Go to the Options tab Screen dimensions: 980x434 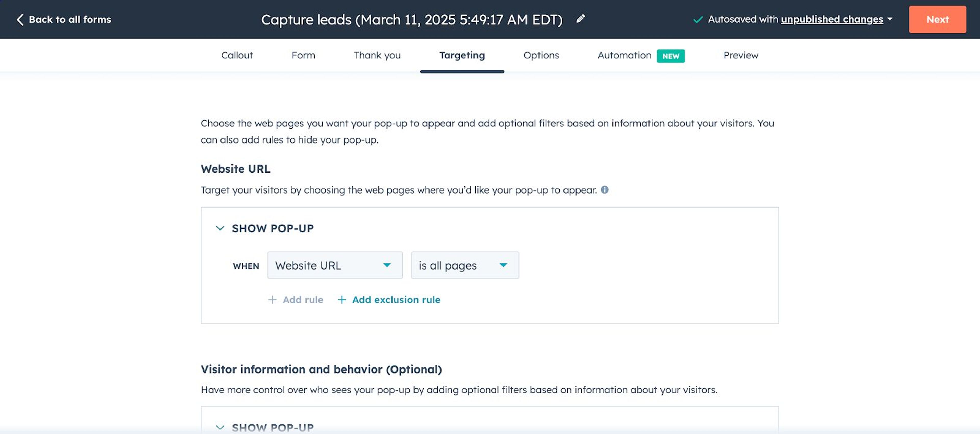[x=541, y=55]
